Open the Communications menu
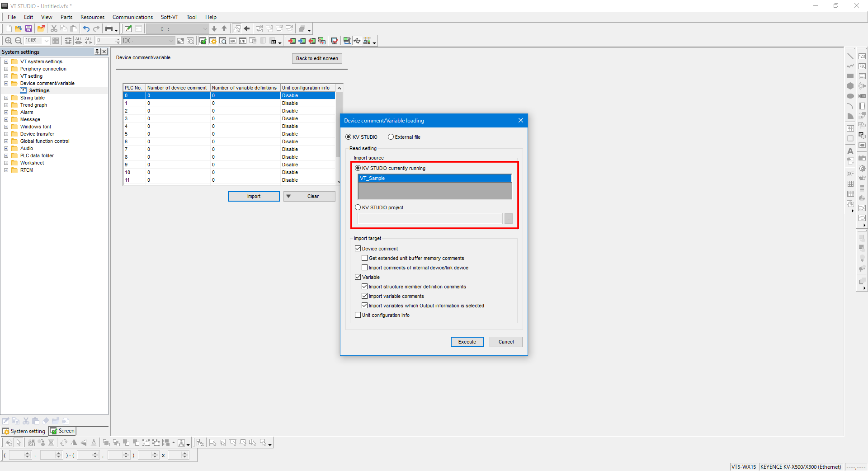868x471 pixels. coord(132,17)
